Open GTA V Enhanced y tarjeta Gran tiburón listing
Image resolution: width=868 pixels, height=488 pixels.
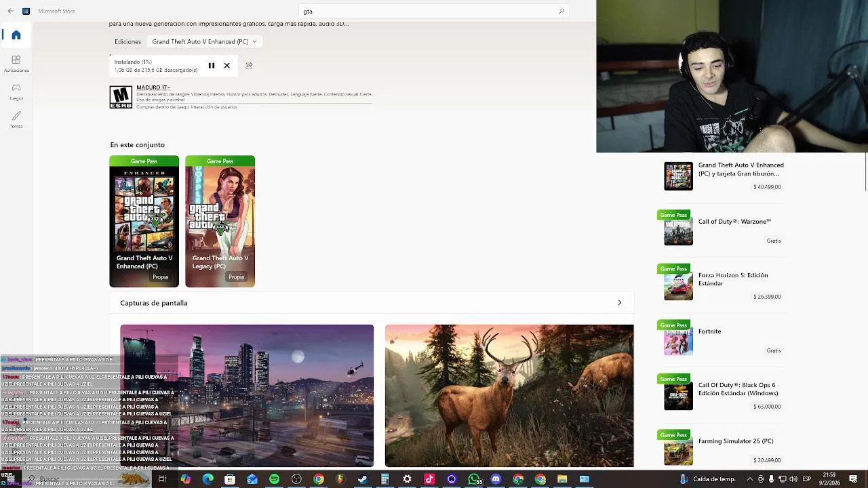(x=724, y=176)
